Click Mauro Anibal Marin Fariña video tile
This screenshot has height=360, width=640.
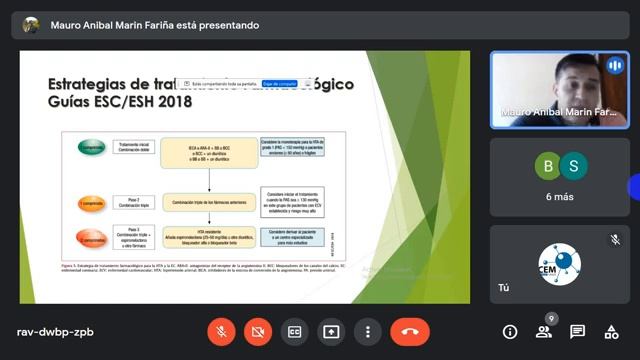pos(560,90)
